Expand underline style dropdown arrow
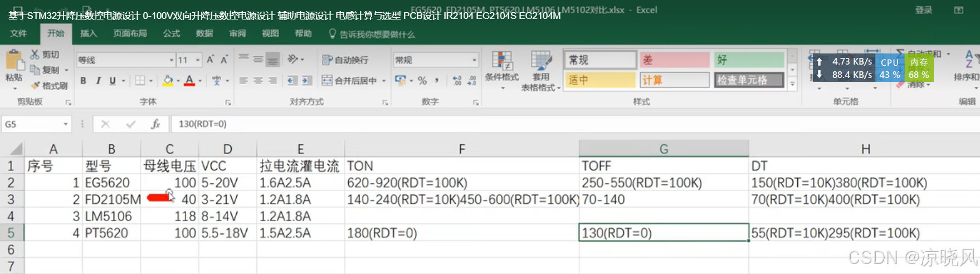Image resolution: width=980 pixels, height=274 pixels. tap(123, 81)
